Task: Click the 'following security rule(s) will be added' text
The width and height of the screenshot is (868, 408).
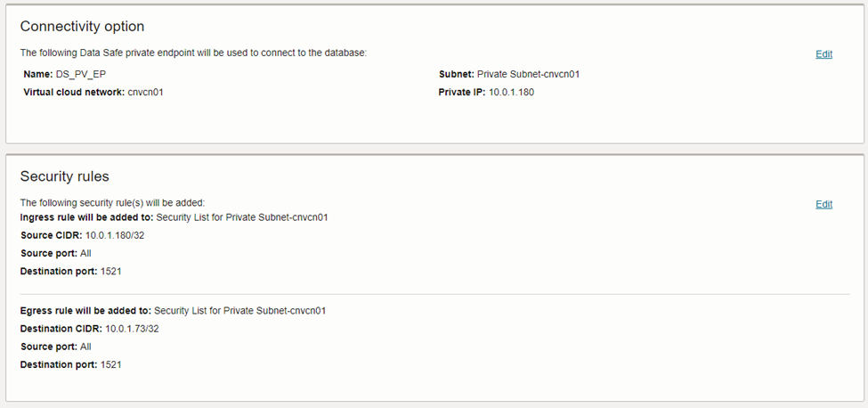Action: click(112, 202)
